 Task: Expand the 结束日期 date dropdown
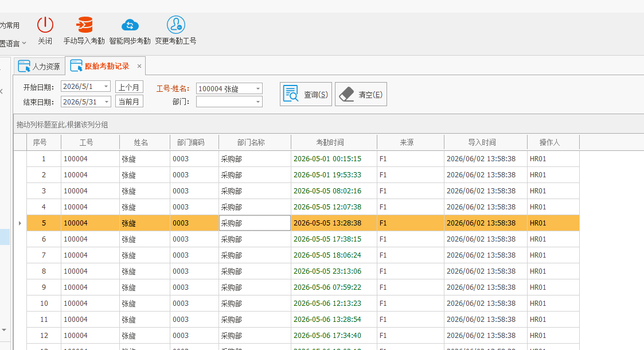(106, 102)
